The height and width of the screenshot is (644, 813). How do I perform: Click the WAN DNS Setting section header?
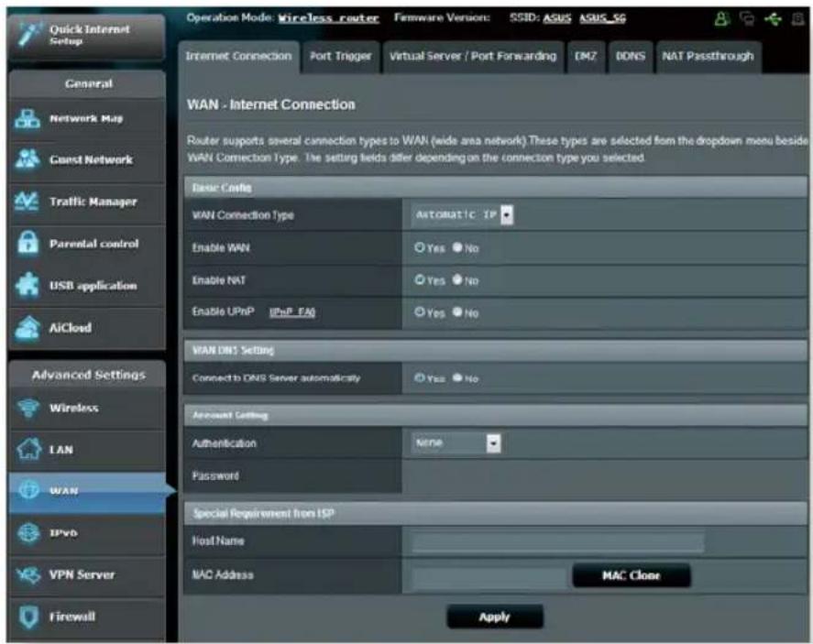click(x=496, y=350)
